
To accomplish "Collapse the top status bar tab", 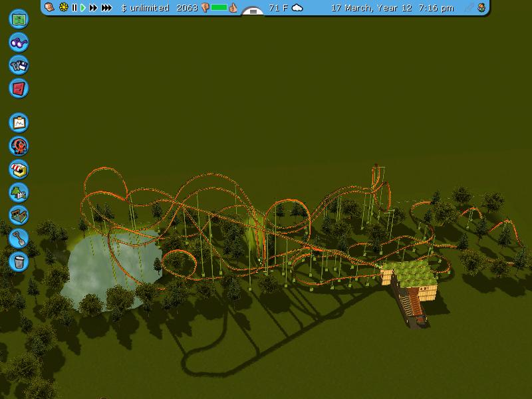I will coord(253,11).
